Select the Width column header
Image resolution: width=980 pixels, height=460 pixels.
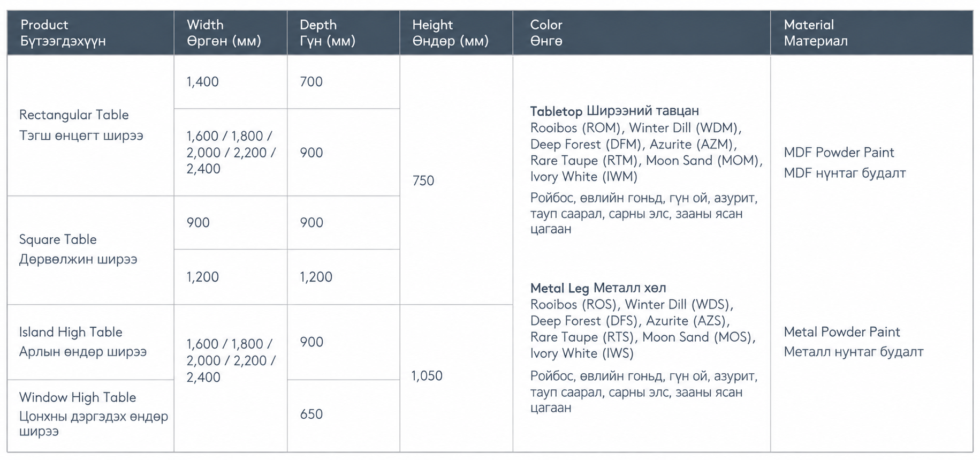click(231, 33)
